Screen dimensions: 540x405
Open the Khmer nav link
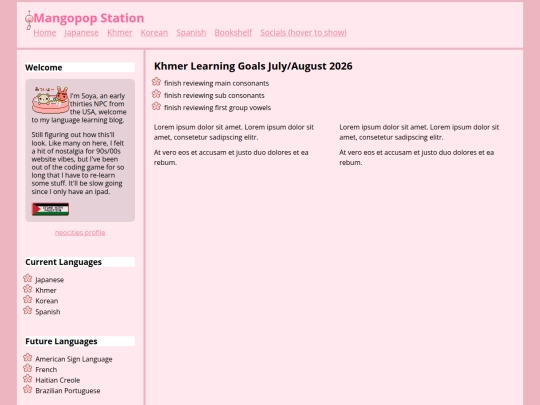click(x=120, y=33)
